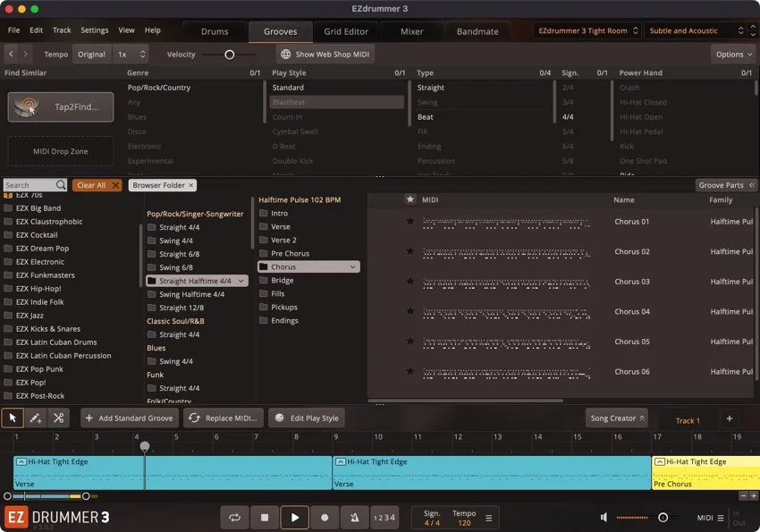Click the search magnifier icon
The height and width of the screenshot is (532, 760).
pos(61,185)
